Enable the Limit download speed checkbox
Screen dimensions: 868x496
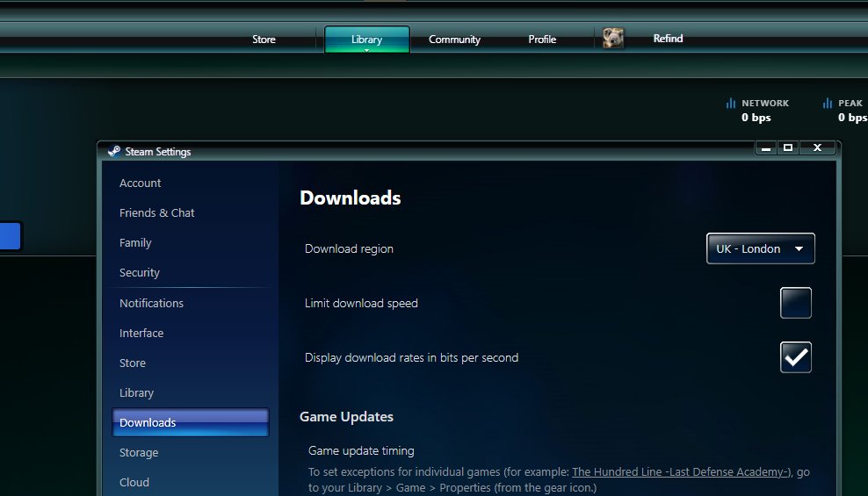795,303
